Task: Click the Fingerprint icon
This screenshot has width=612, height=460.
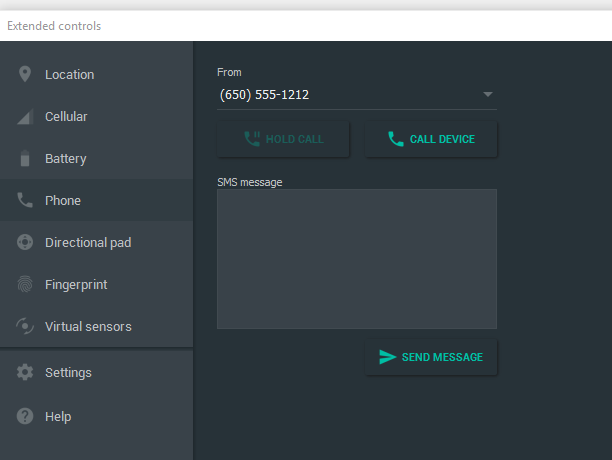Action: pos(25,284)
